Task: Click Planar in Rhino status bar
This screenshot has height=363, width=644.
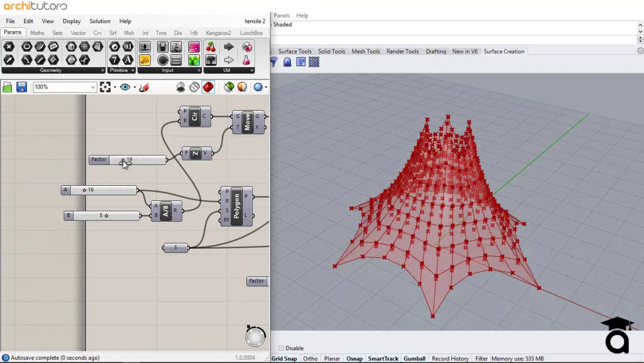Action: 332,358
